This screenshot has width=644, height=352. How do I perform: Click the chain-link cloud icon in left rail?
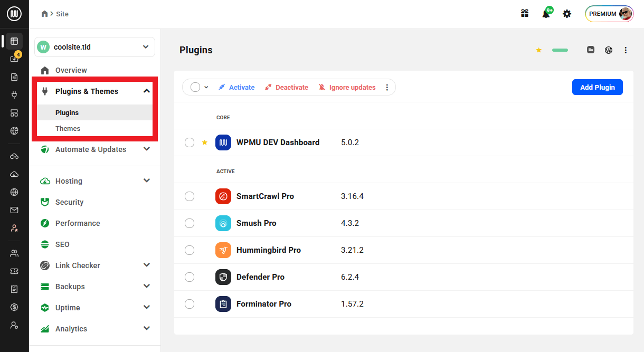14,157
